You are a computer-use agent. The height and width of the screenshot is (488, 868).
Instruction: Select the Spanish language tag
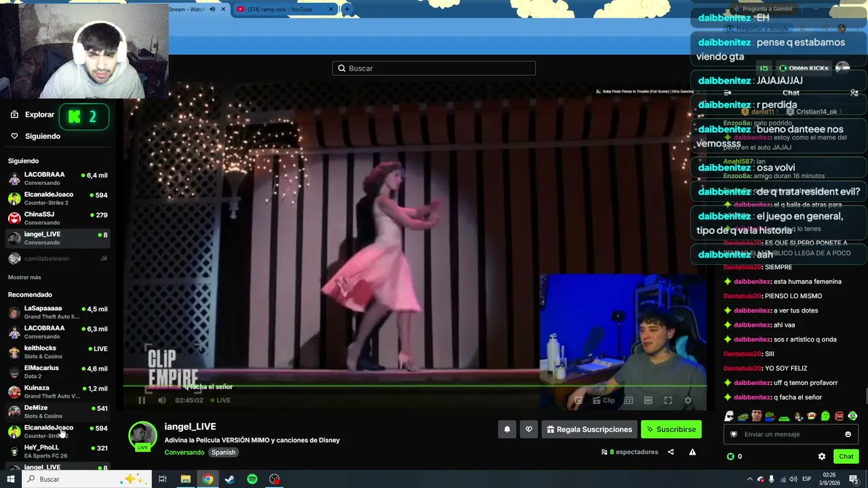click(223, 452)
